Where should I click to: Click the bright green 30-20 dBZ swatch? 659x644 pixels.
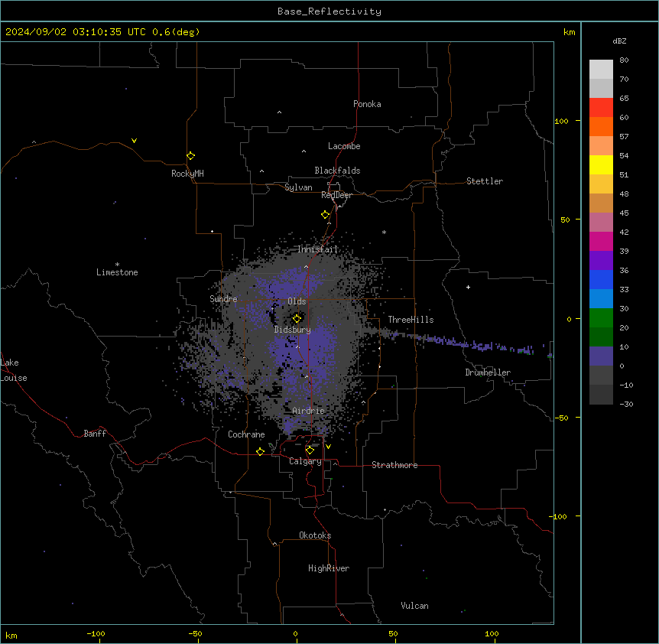point(601,318)
